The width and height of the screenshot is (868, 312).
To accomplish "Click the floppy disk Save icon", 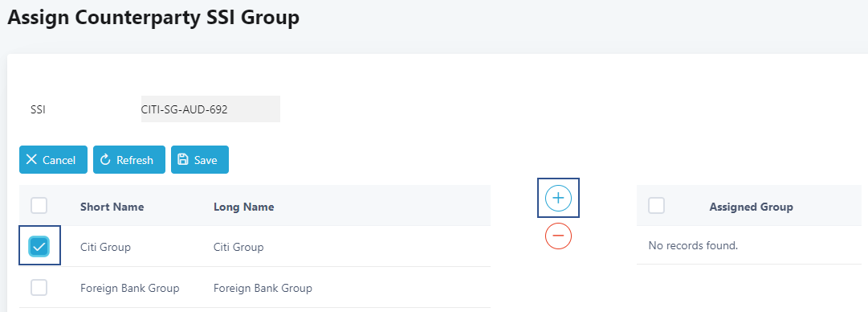I will [183, 159].
